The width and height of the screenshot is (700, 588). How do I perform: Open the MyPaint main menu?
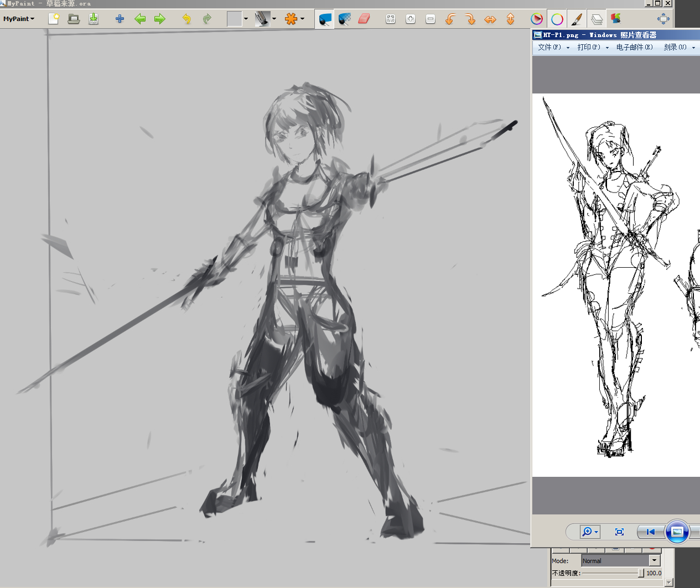click(x=18, y=19)
